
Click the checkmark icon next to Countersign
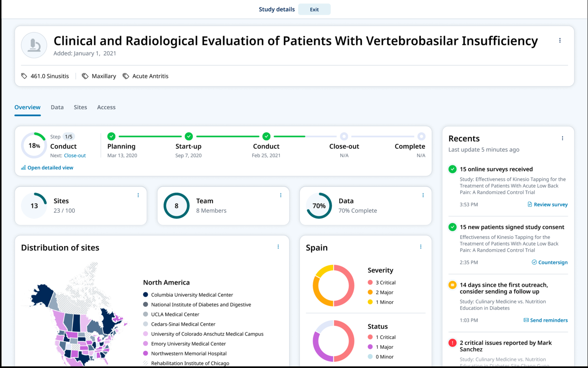click(x=535, y=262)
